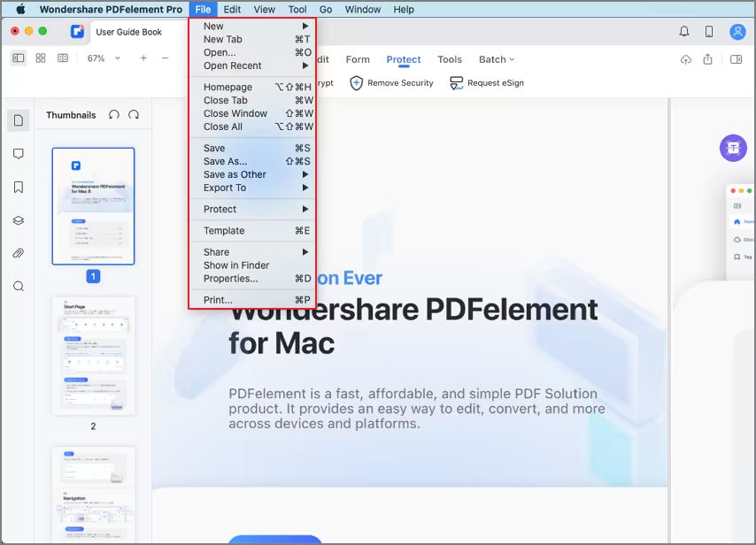Screen dimensions: 756x545
Task: Zoom in with the plus icon
Action: [143, 58]
